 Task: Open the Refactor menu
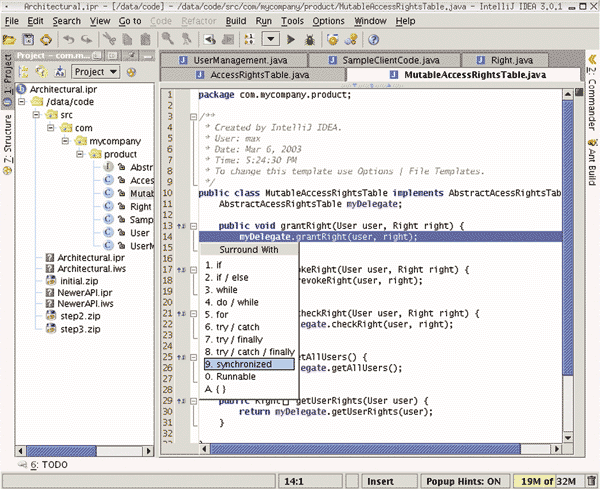point(197,20)
